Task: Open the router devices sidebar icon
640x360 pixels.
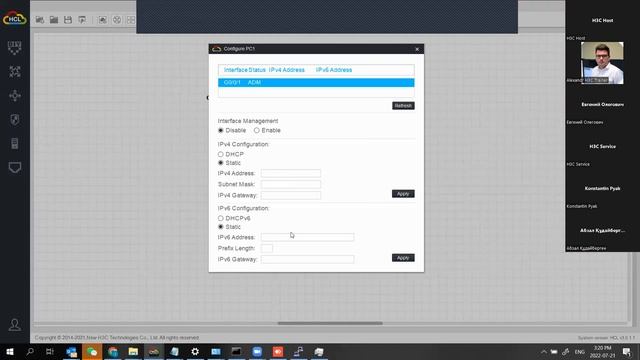Action: tap(15, 72)
